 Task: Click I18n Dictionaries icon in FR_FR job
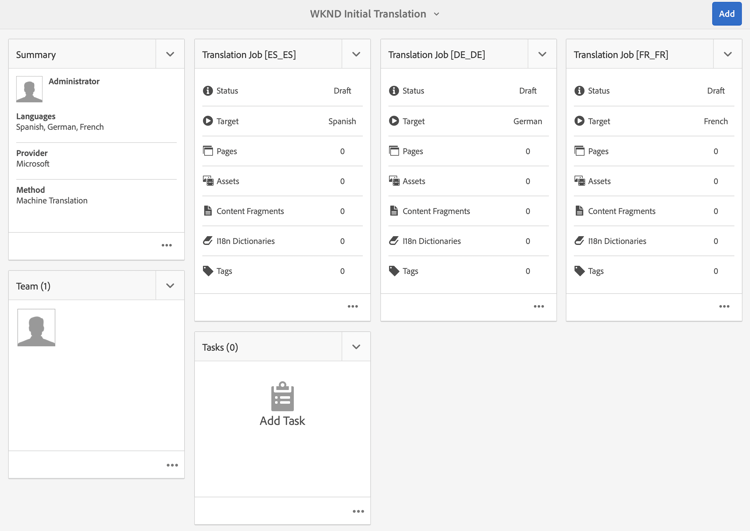[579, 241]
